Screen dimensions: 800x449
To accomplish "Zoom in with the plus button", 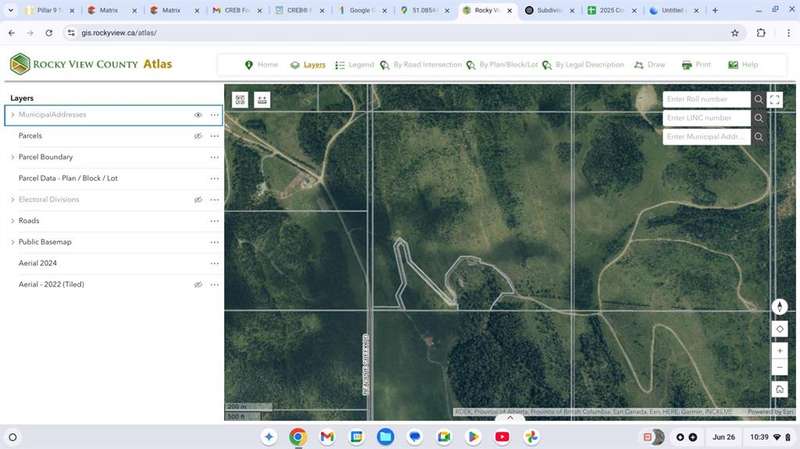I will tap(780, 350).
